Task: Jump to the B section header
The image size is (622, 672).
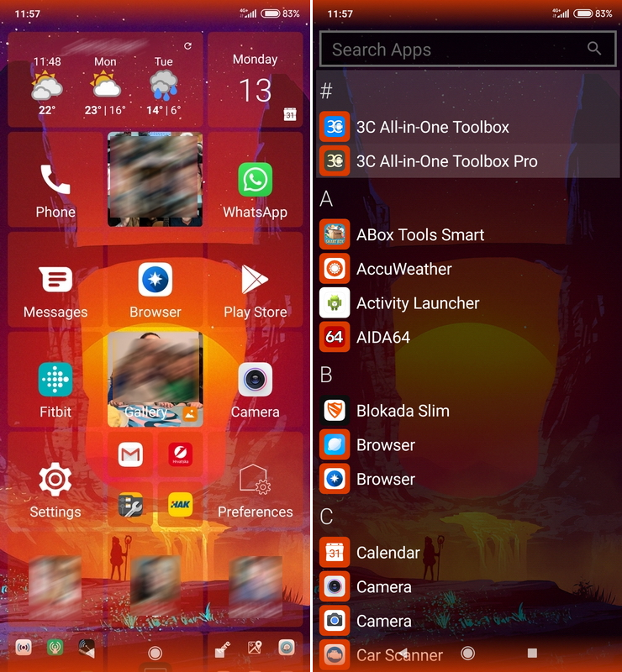Action: 326,375
